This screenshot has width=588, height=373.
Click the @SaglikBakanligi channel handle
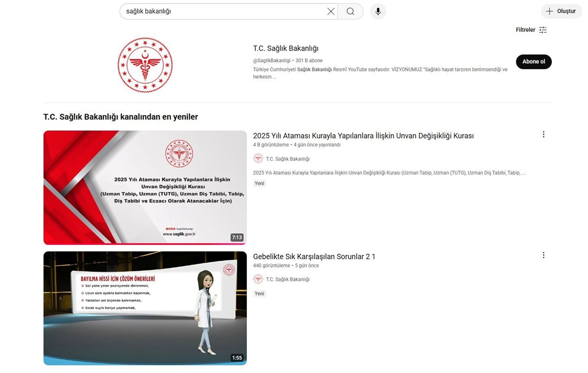tap(272, 61)
